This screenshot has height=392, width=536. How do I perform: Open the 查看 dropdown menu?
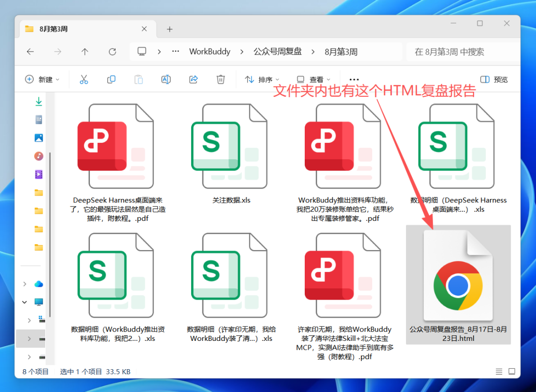313,79
